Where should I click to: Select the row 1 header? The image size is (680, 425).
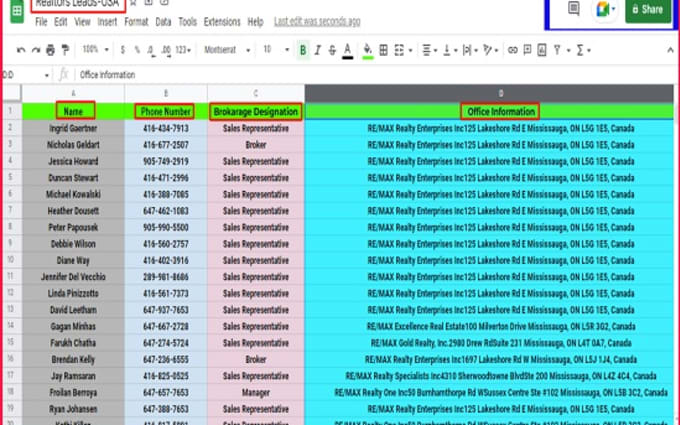[11, 111]
